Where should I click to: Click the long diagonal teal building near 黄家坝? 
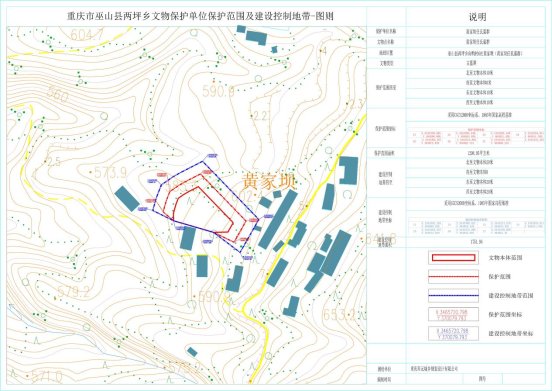278,219
